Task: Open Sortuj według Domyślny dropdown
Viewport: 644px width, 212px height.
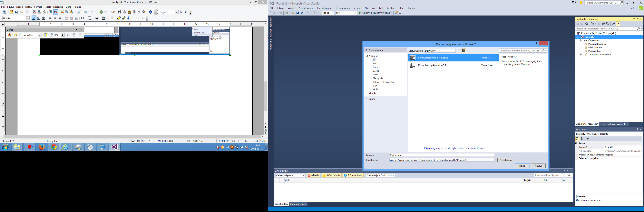Action: coord(440,51)
